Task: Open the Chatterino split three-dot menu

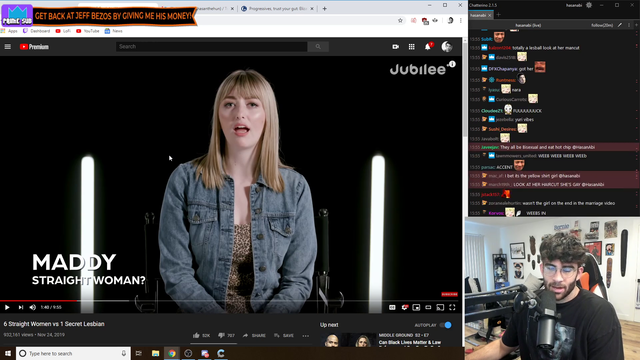Action: pyautogui.click(x=629, y=25)
